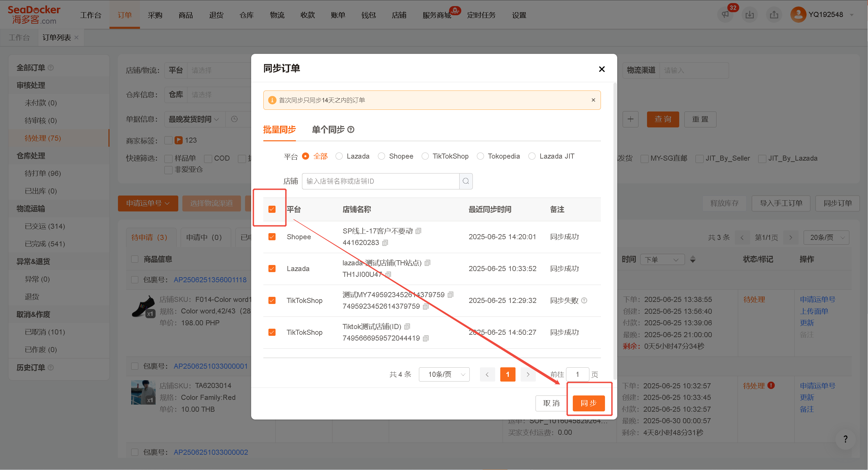Open the user account dropdown arrow
The image size is (868, 470).
[x=852, y=15]
